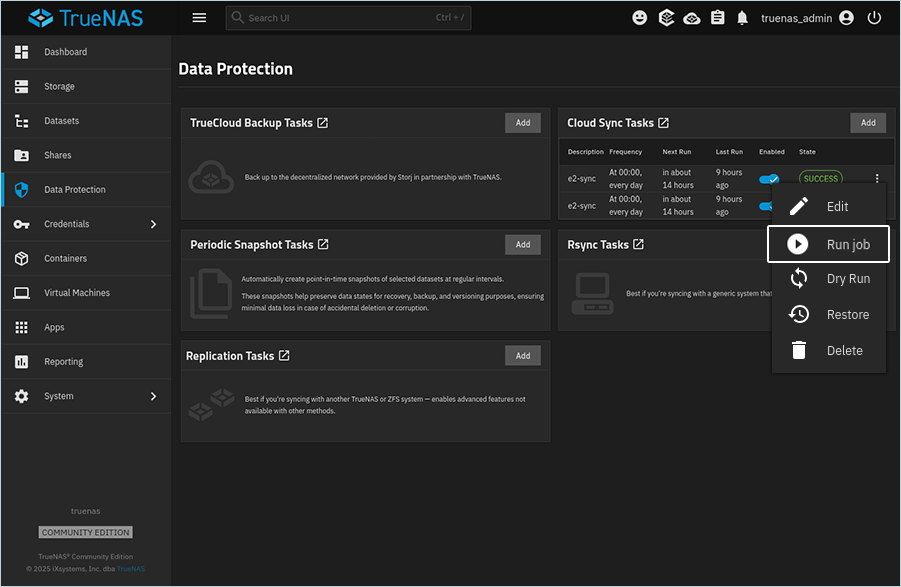The height and width of the screenshot is (587, 901).
Task: Click the COMMUNITY EDITION badge
Action: (x=86, y=532)
